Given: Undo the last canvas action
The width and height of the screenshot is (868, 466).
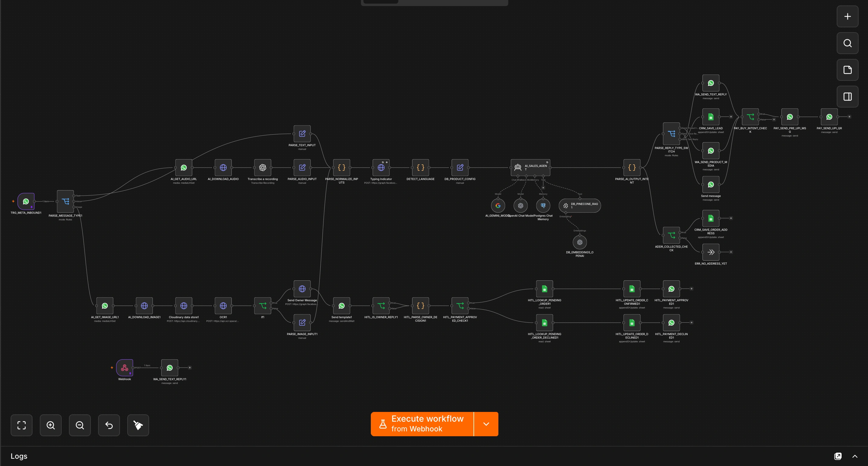Looking at the screenshot, I should [109, 425].
